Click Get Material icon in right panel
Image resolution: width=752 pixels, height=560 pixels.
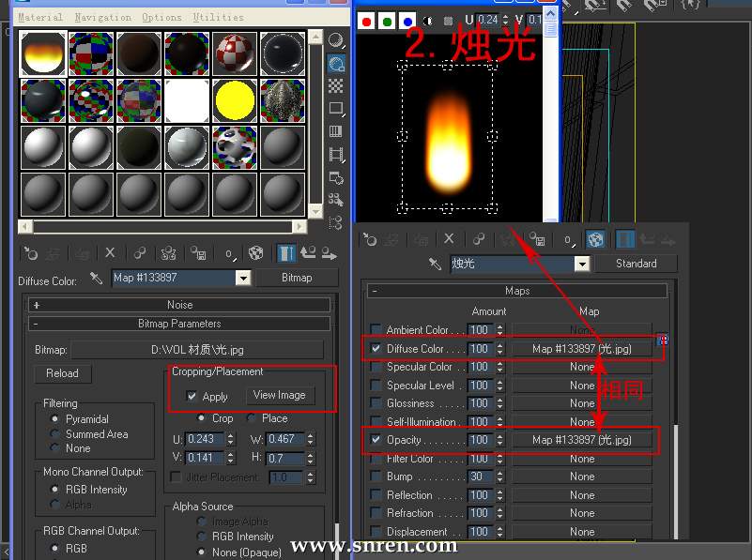pyautogui.click(x=370, y=239)
